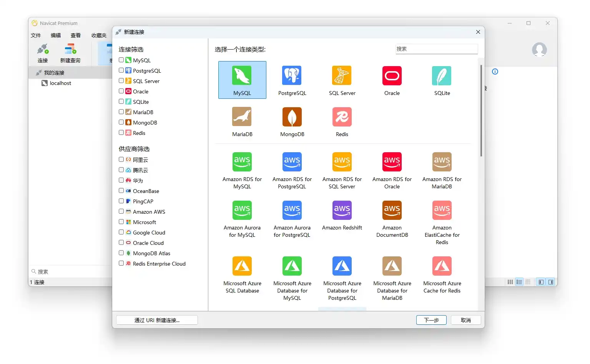Close the 新建连接 dialog
The width and height of the screenshot is (590, 364).
point(478,32)
